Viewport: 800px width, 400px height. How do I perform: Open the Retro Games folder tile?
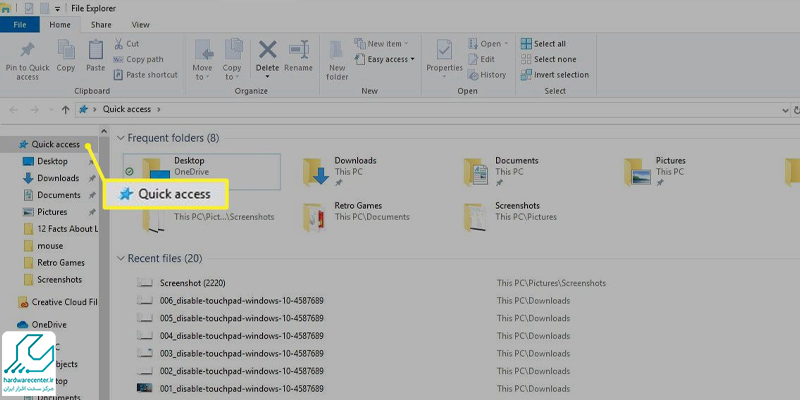pyautogui.click(x=356, y=216)
